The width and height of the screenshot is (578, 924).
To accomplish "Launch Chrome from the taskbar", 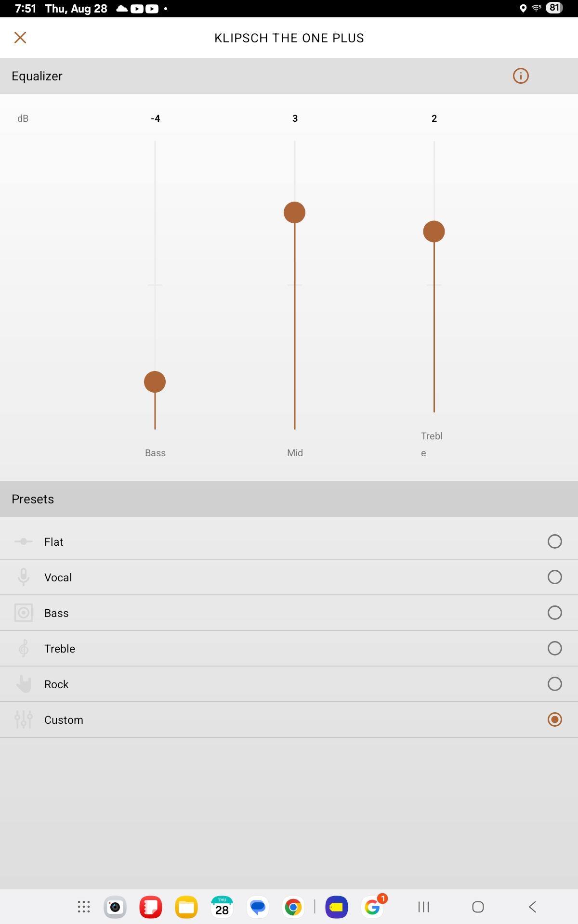I will [293, 907].
